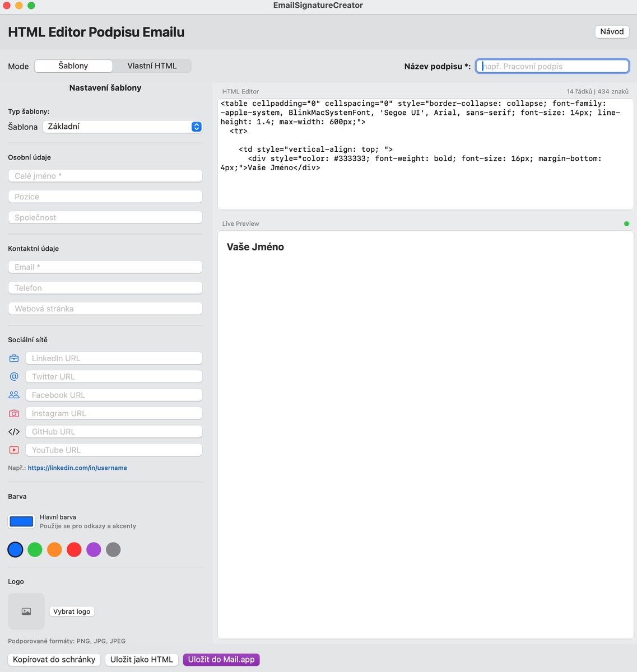Click the LinkedIn URL field

click(x=114, y=358)
